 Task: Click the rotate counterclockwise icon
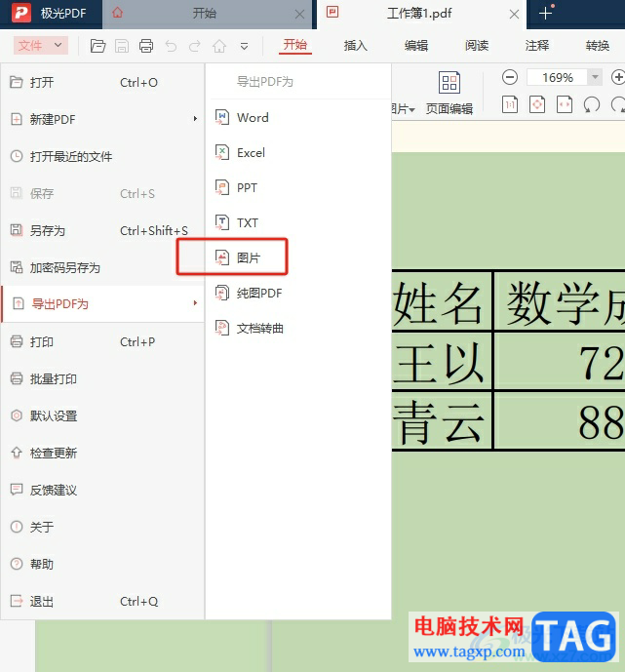(592, 104)
